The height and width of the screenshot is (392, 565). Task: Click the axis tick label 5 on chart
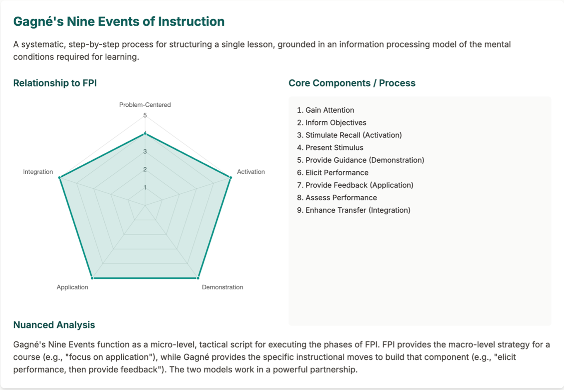[x=145, y=115]
